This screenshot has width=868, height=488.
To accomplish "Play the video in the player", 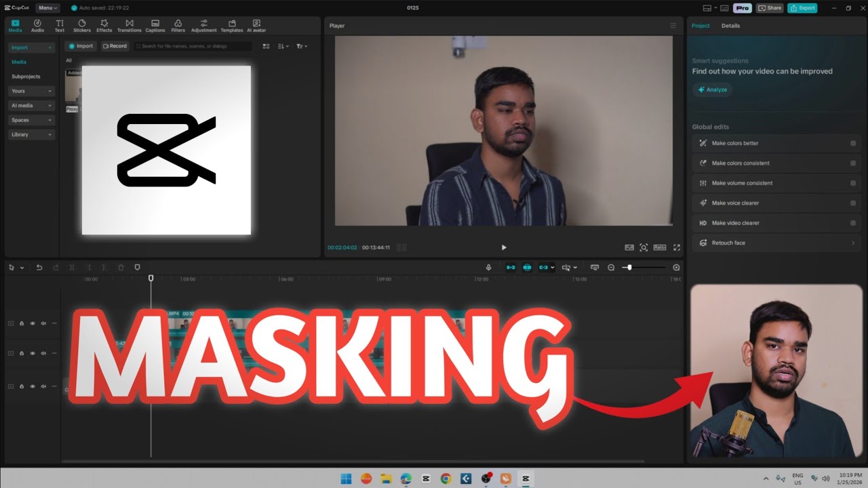I will (503, 247).
